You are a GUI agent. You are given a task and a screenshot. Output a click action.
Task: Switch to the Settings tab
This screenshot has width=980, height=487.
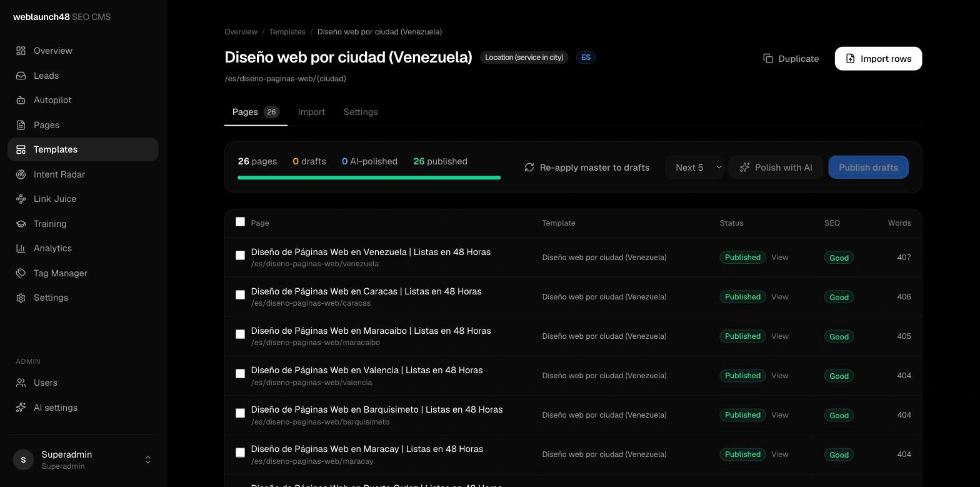361,112
